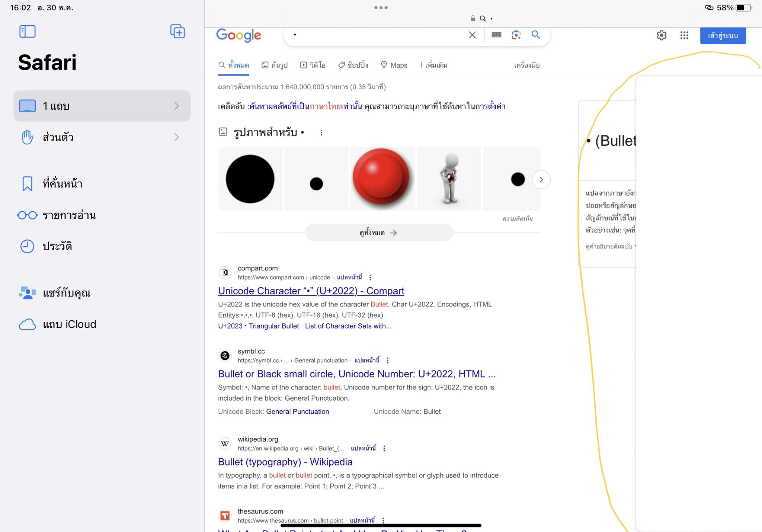This screenshot has height=532, width=762.
Task: Click ดูทั้งหมด to view all images
Action: pyautogui.click(x=379, y=233)
